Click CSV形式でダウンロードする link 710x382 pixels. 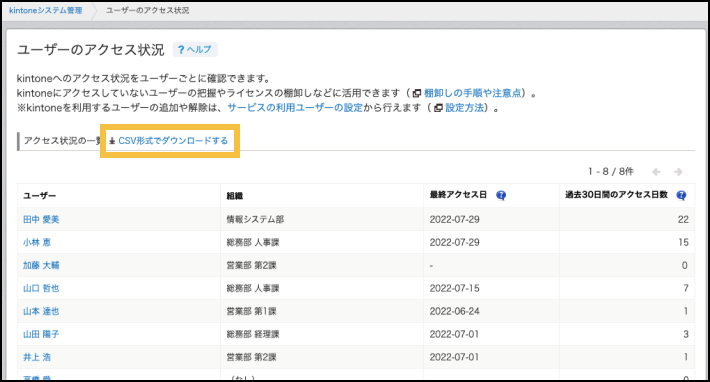173,141
